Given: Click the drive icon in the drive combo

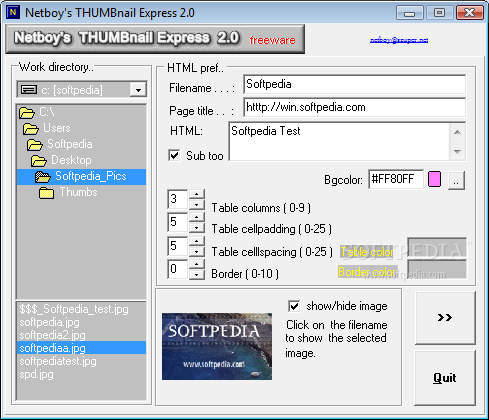Looking at the screenshot, I should click(29, 89).
